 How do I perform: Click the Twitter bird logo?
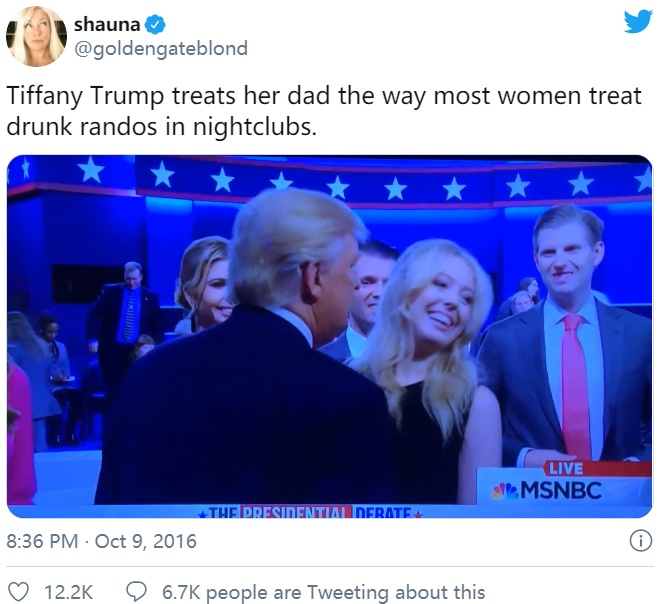tap(638, 22)
